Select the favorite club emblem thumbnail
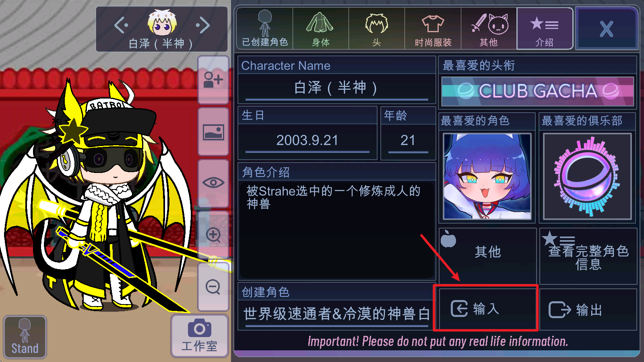644x362 pixels. 587,177
